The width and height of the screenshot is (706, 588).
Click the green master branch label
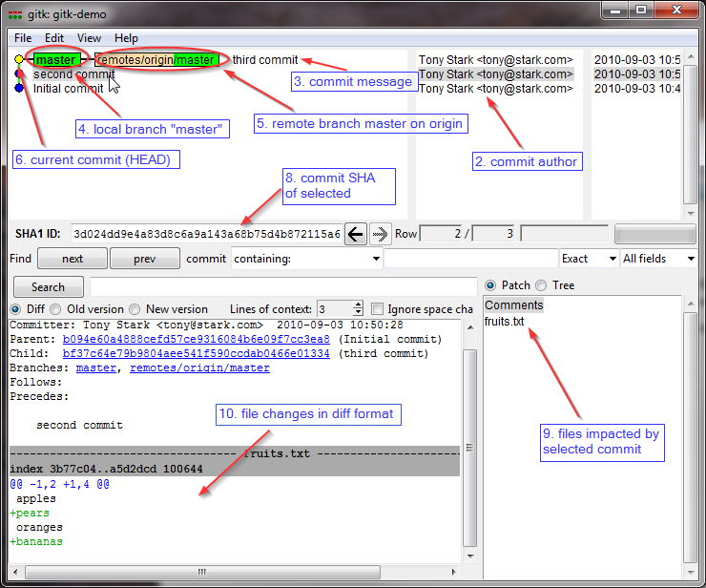[x=56, y=59]
